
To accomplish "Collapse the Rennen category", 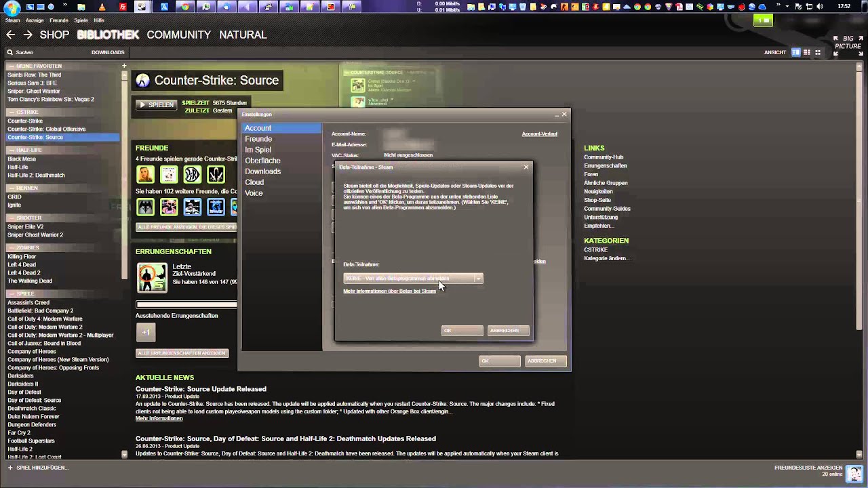I will [x=11, y=188].
